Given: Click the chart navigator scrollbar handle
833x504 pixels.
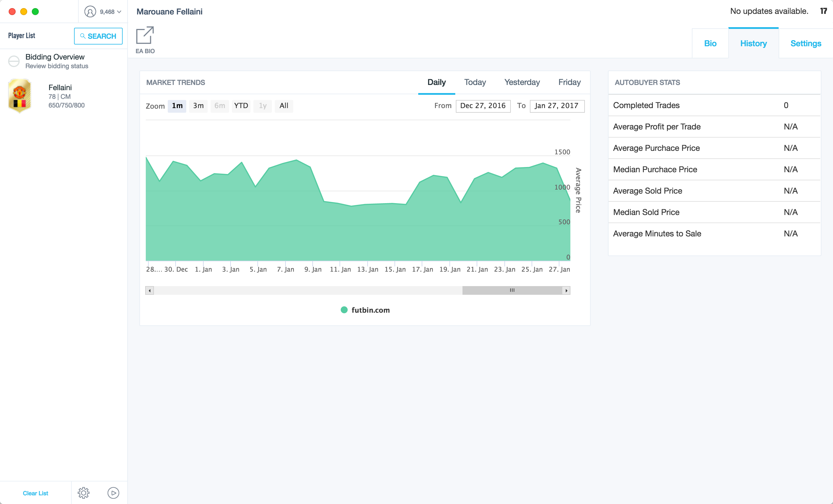Looking at the screenshot, I should click(512, 290).
